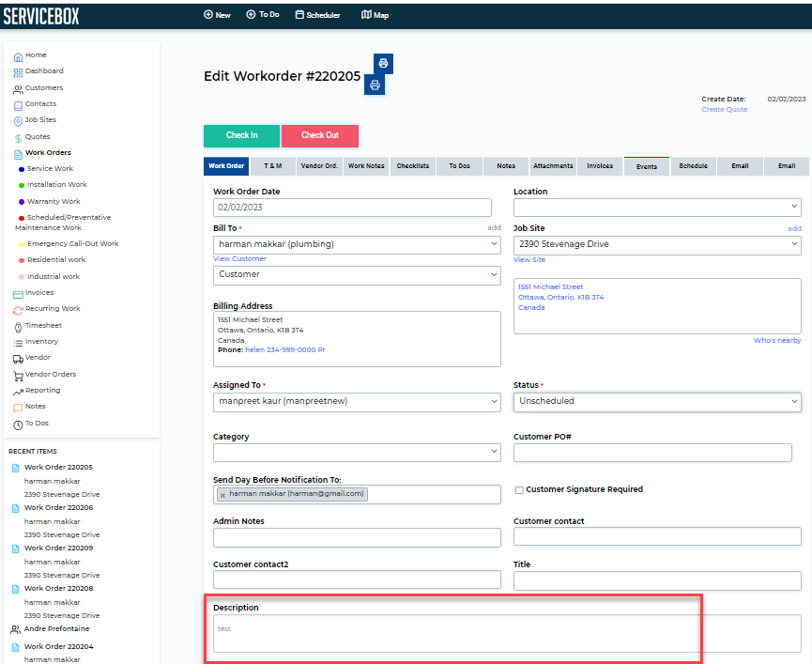Viewport: 812px width, 664px height.
Task: Open the Bill To dropdown
Action: click(x=357, y=244)
